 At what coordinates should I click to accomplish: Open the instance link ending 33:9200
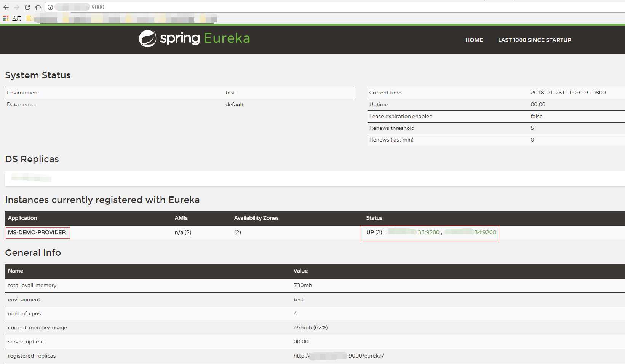[x=414, y=232]
